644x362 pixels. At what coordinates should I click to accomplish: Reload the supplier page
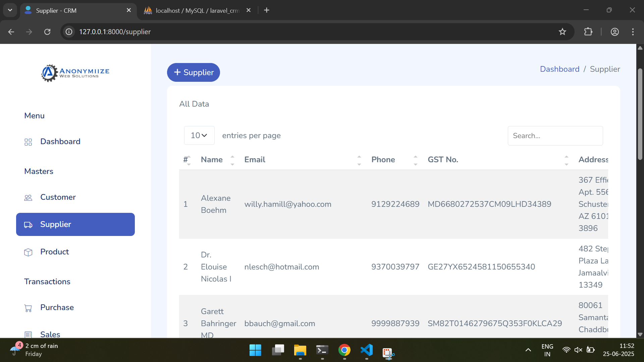(47, 32)
